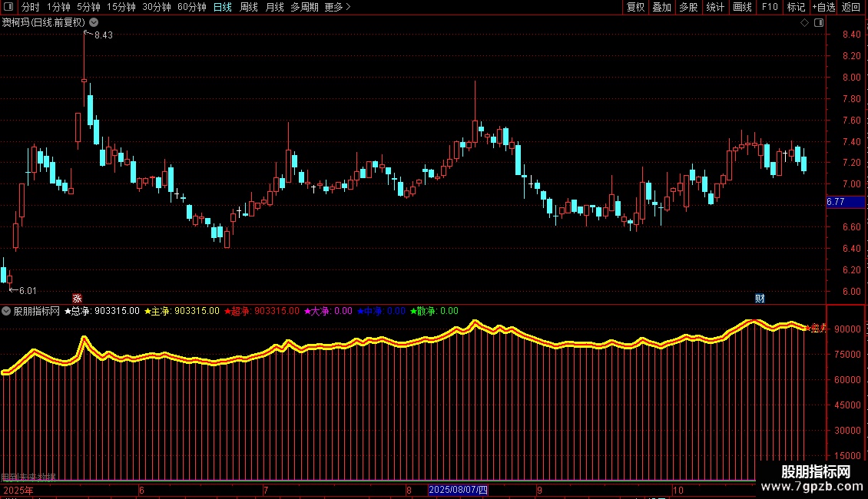
Task: Toggle the right info panel icon
Action: pos(819,23)
